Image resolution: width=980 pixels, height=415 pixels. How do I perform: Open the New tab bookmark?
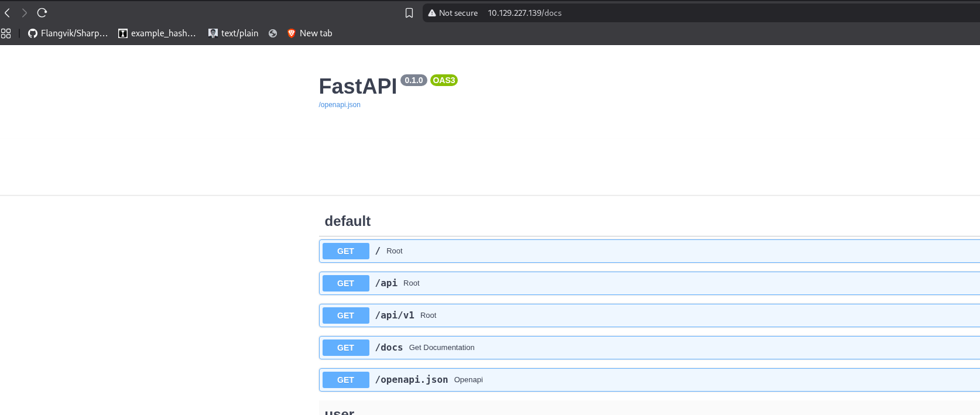(310, 33)
